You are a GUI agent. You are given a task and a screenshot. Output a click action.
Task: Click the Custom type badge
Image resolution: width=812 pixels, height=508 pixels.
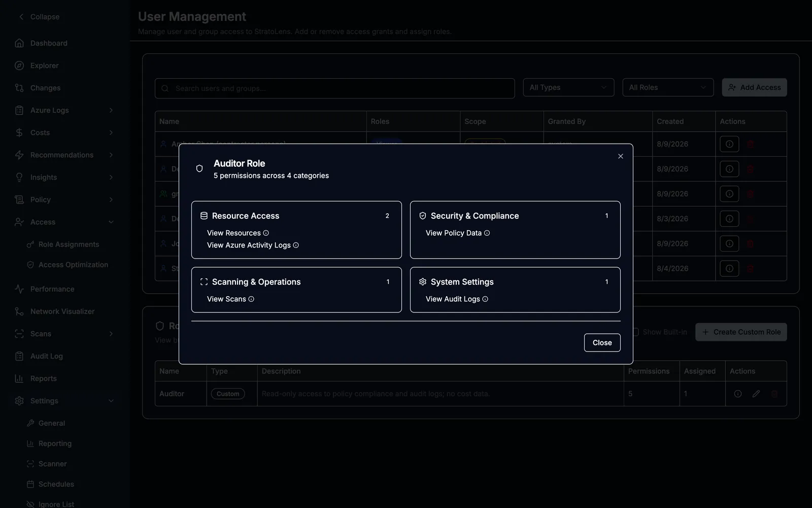(228, 394)
